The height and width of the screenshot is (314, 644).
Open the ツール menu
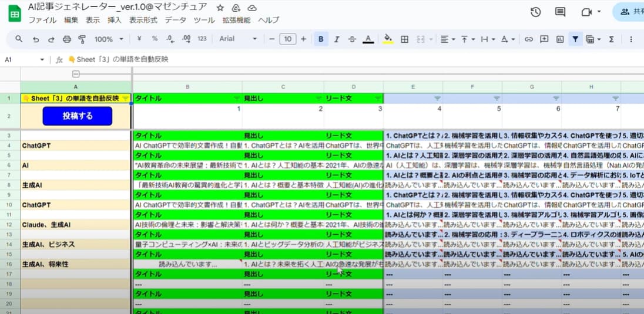pos(204,20)
